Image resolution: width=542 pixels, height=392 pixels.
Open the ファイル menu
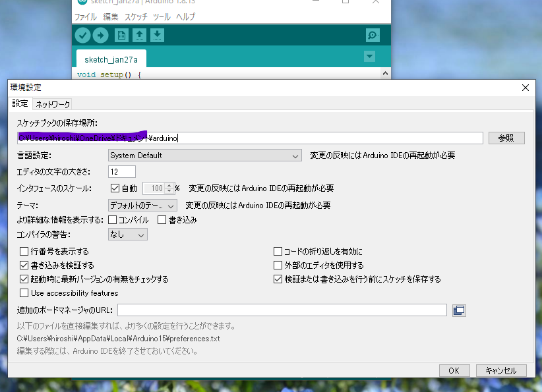85,16
